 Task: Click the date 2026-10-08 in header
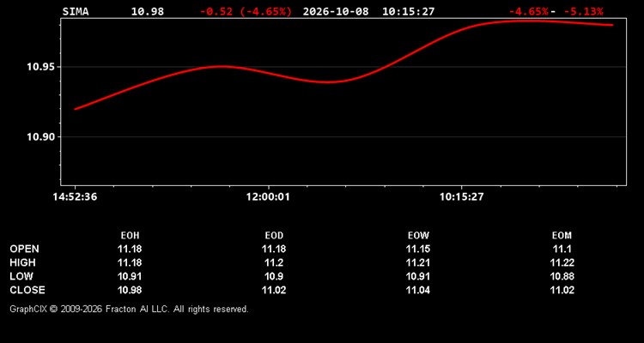coord(336,11)
